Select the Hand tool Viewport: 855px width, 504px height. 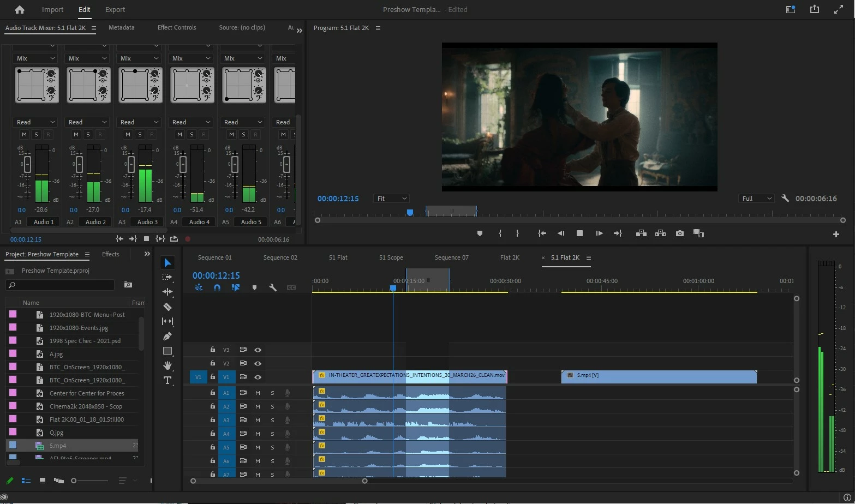[x=168, y=365]
